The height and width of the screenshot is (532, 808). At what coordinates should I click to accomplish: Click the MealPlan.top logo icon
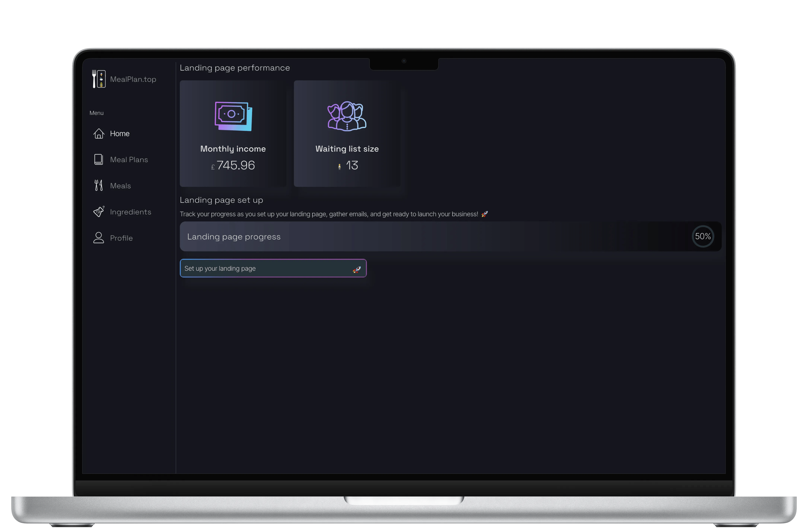[x=99, y=79]
